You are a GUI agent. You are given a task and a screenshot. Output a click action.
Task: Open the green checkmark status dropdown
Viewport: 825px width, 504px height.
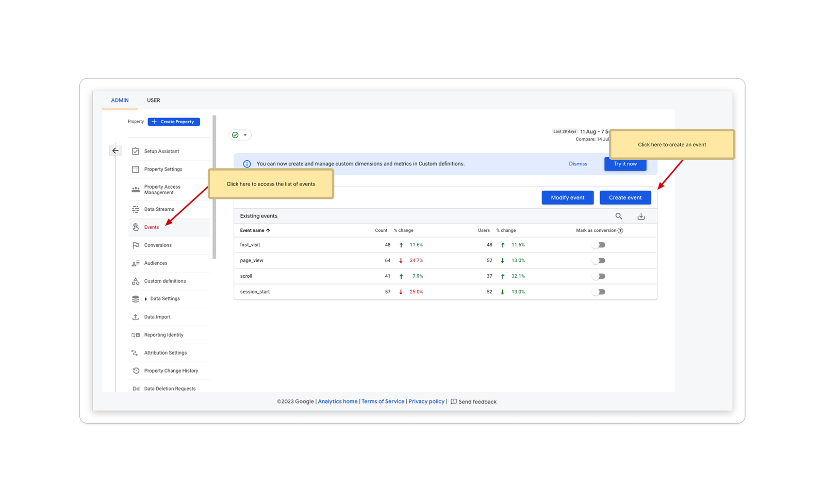tap(240, 135)
